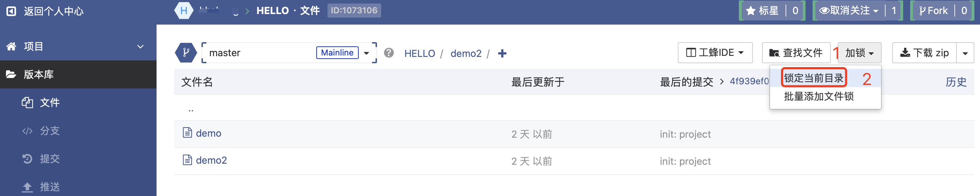Click the demo file icon
Image resolution: width=980 pixels, height=196 pixels.
pyautogui.click(x=187, y=132)
